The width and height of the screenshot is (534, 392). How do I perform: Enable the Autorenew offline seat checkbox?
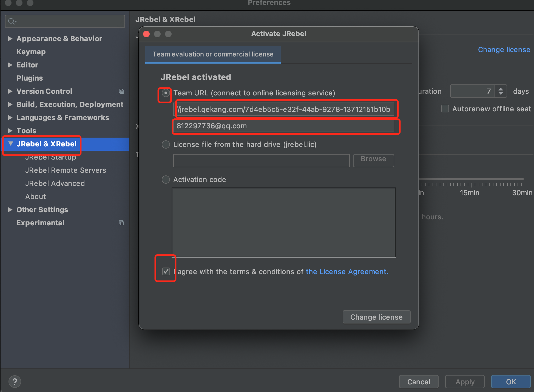click(x=445, y=109)
